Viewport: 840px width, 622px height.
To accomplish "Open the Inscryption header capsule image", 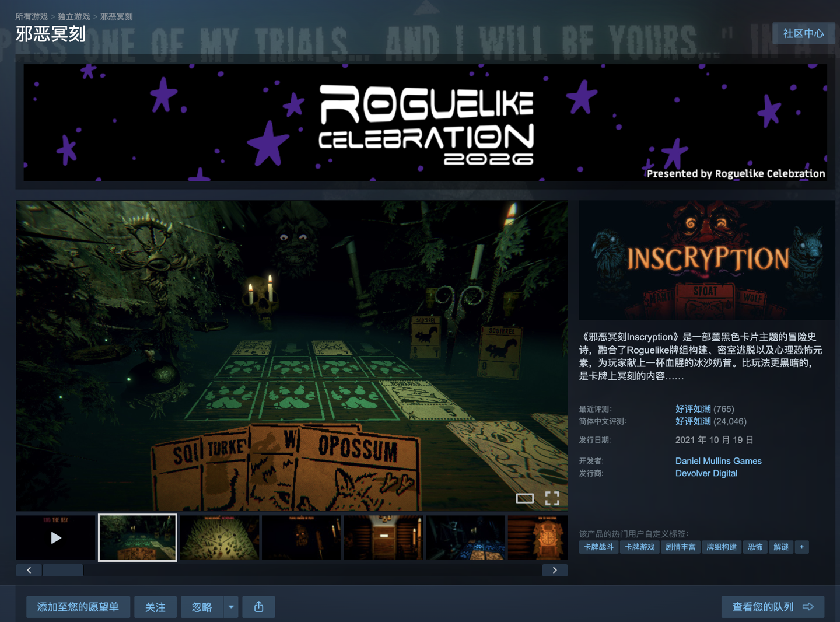I will (707, 260).
